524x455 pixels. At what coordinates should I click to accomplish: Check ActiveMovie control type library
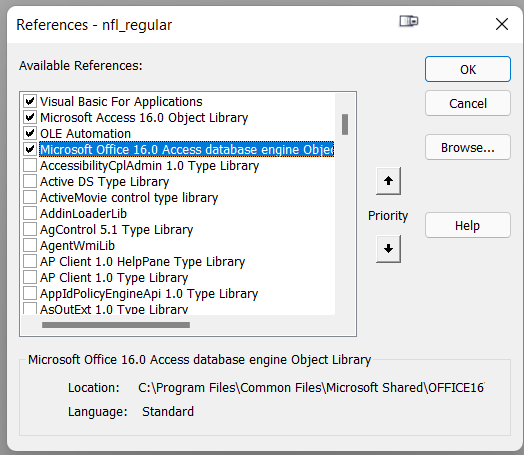pyautogui.click(x=30, y=197)
